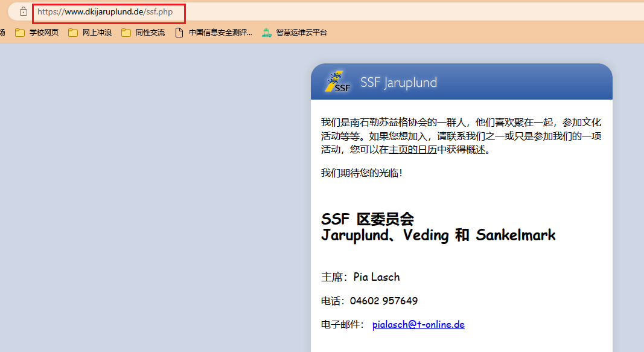Click the heading SSF 区委员会
The height and width of the screenshot is (352, 644).
[x=367, y=219]
